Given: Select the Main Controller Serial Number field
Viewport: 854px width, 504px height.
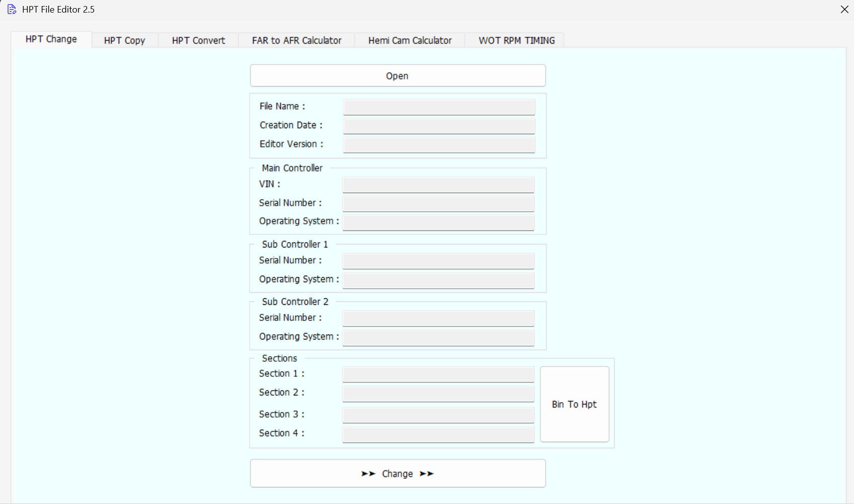Looking at the screenshot, I should click(x=438, y=203).
